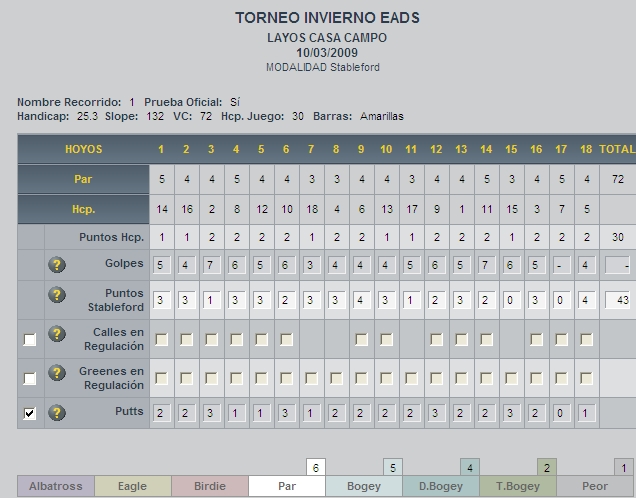Image resolution: width=636 pixels, height=498 pixels.
Task: Click the D.Bogey legend box
Action: [441, 486]
